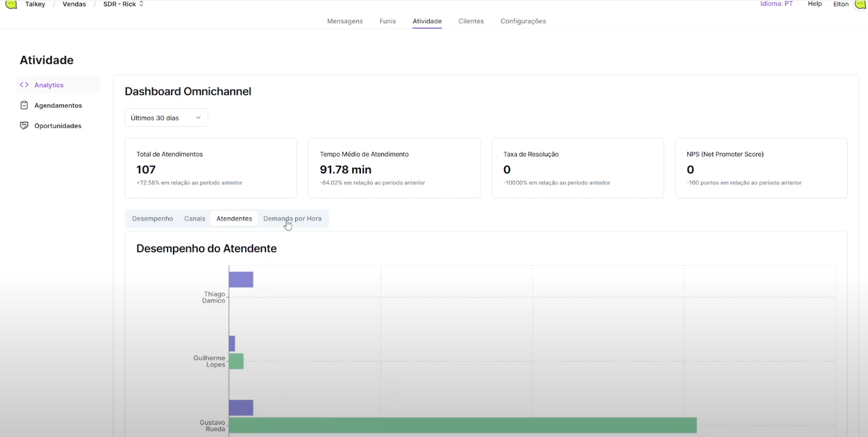Open the Últimos 30 dias period dropdown
This screenshot has height=437, width=868.
(166, 118)
